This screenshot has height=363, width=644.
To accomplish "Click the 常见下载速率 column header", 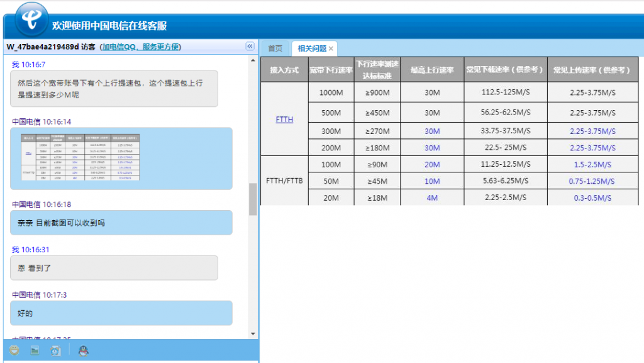I will click(506, 69).
